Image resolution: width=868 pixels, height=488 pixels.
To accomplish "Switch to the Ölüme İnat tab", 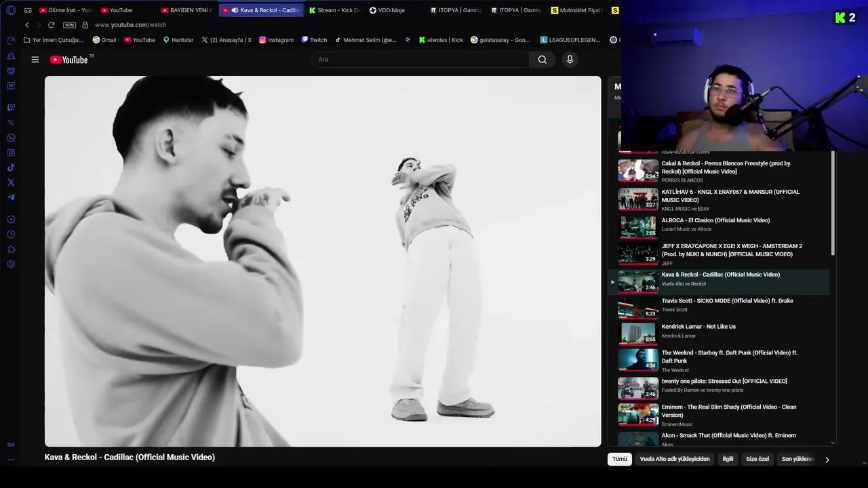I will [x=65, y=10].
